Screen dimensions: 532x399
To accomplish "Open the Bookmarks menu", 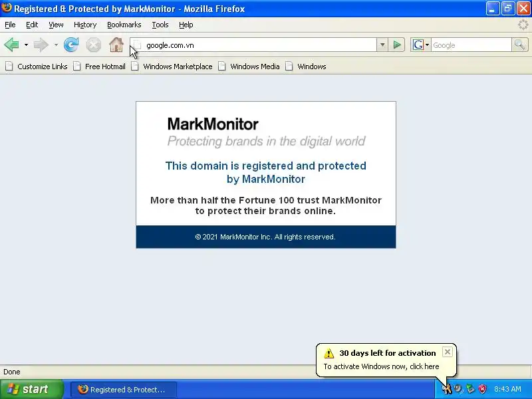I will tap(124, 25).
